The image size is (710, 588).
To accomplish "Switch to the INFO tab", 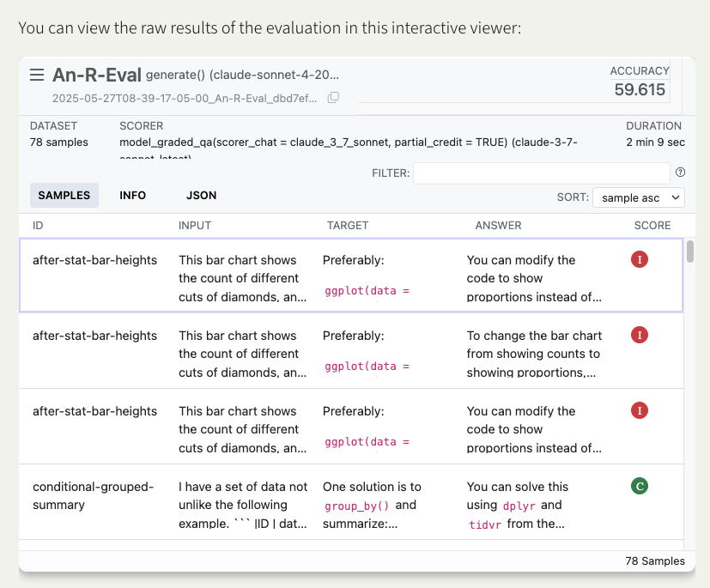I will click(132, 196).
